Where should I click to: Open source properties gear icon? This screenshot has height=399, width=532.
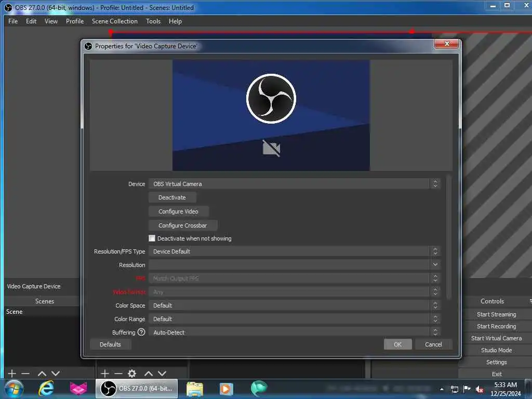coord(132,374)
